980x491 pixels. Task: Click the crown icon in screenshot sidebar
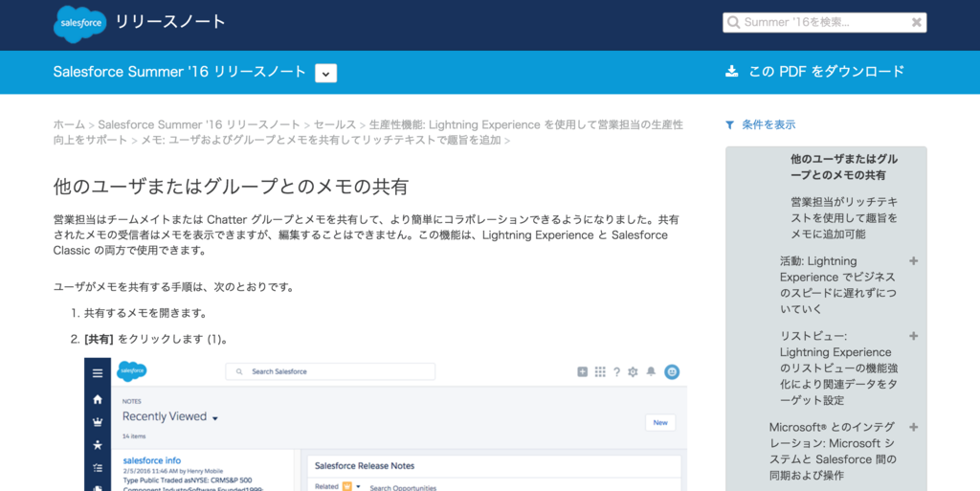pyautogui.click(x=98, y=422)
